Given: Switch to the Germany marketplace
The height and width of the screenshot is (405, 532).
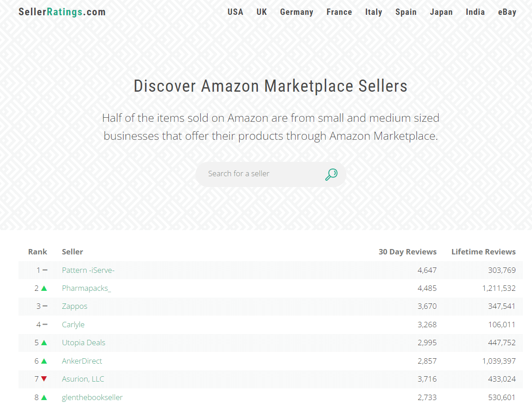Looking at the screenshot, I should 297,12.
